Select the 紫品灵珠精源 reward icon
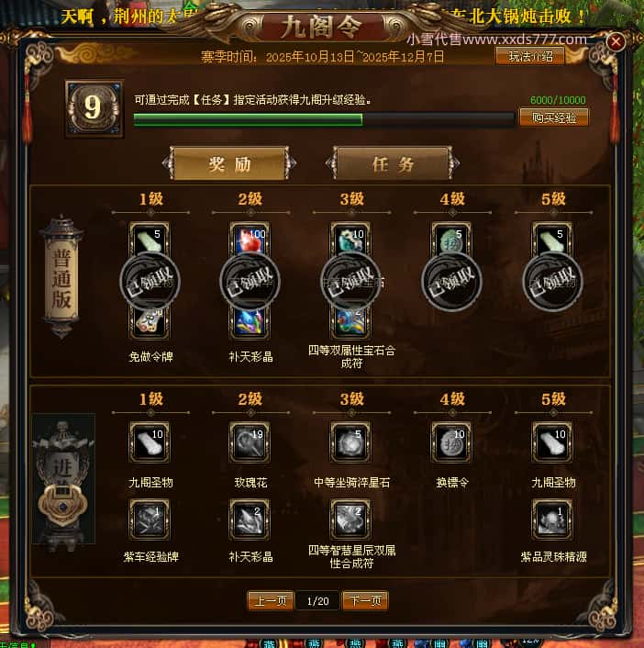 tap(552, 520)
